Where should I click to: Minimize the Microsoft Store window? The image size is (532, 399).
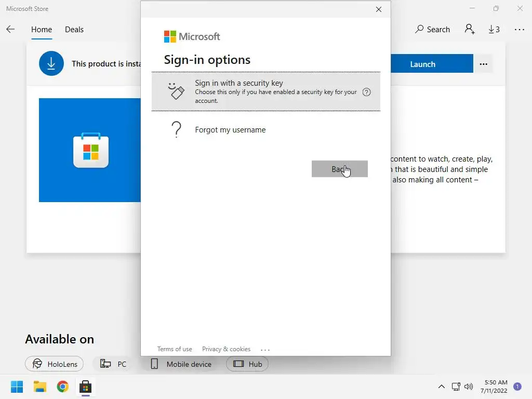(472, 8)
